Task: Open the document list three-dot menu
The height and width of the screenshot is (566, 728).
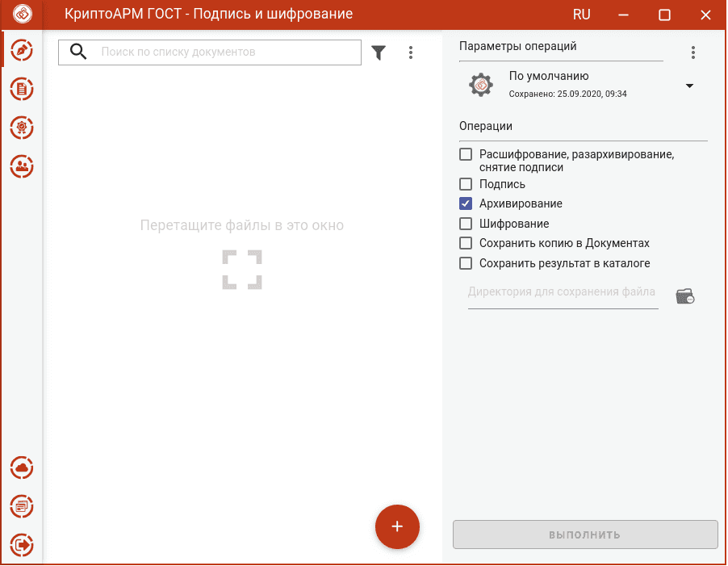Action: click(411, 52)
